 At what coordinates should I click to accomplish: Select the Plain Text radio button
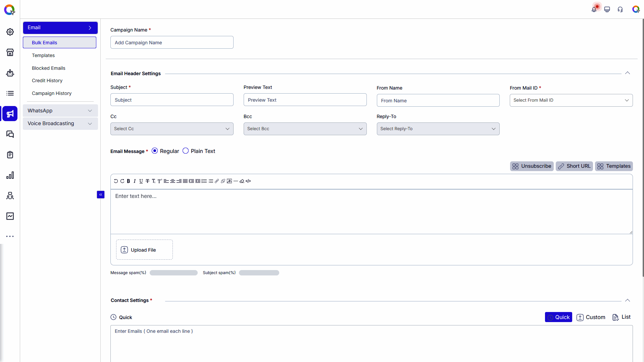tap(186, 151)
